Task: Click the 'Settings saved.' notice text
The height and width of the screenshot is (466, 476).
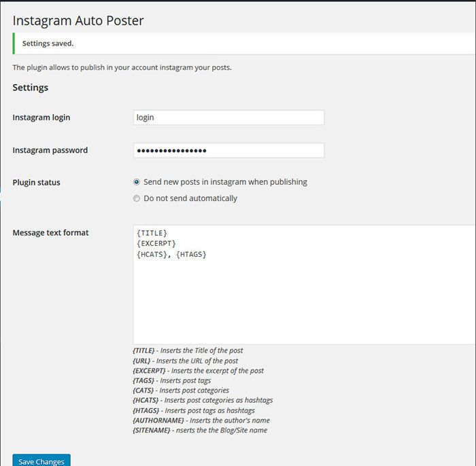Action: 48,43
